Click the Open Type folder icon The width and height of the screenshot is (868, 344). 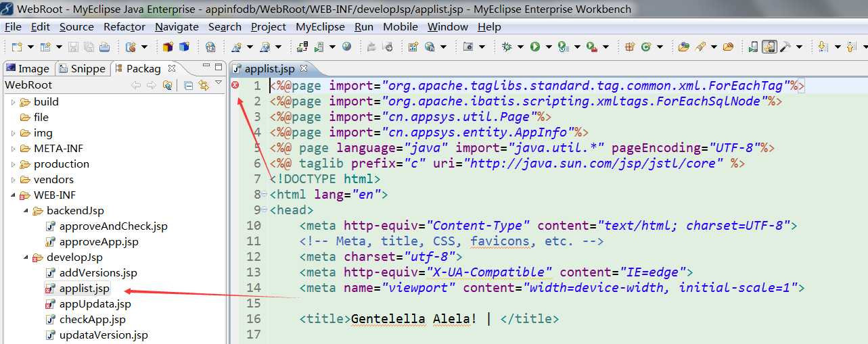pos(683,47)
